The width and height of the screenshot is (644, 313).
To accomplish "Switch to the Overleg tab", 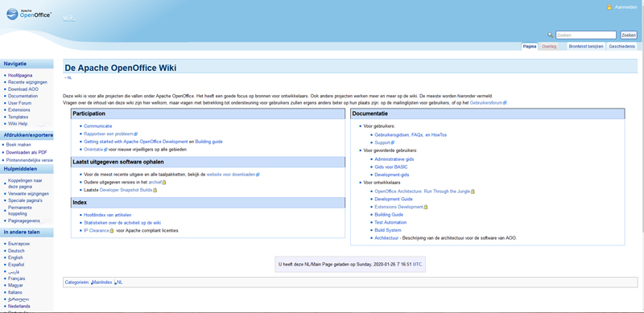I will click(x=549, y=47).
